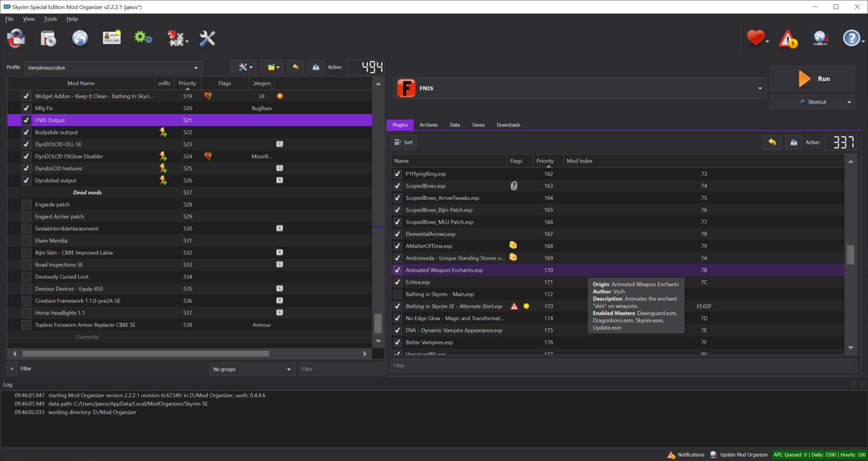Viewport: 868px width, 461px height.
Task: Click the mod list create backup icon
Action: point(316,67)
